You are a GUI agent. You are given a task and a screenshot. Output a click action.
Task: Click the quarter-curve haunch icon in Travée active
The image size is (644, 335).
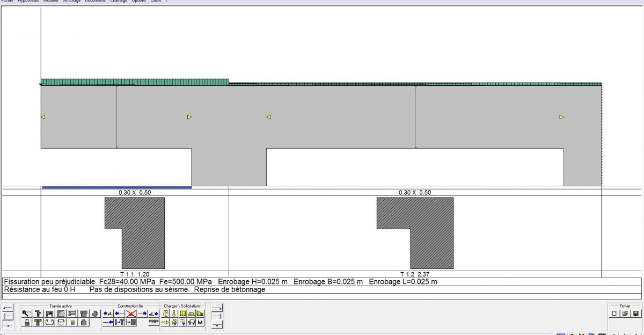coord(61,314)
